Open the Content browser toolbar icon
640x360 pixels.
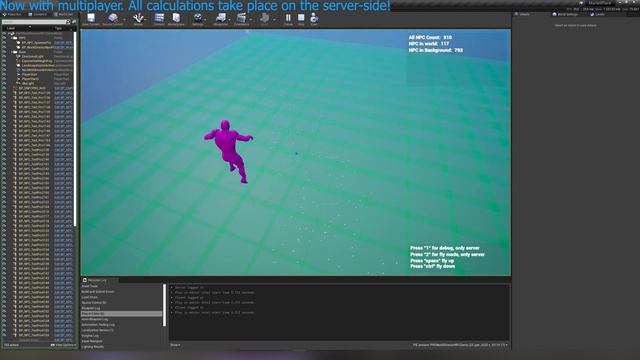(159, 18)
